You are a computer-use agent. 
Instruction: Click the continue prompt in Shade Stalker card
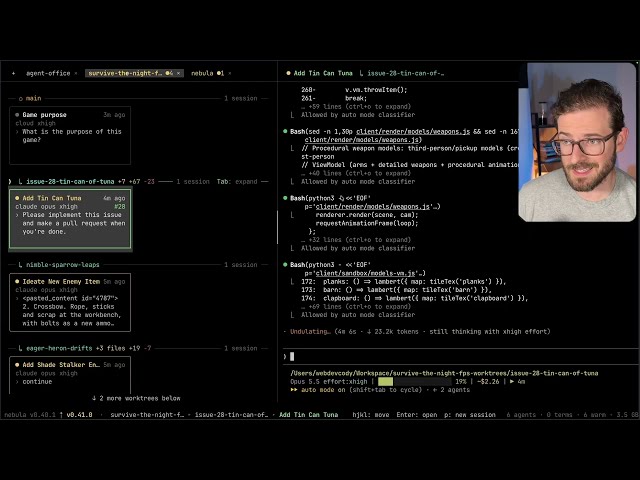tap(37, 382)
